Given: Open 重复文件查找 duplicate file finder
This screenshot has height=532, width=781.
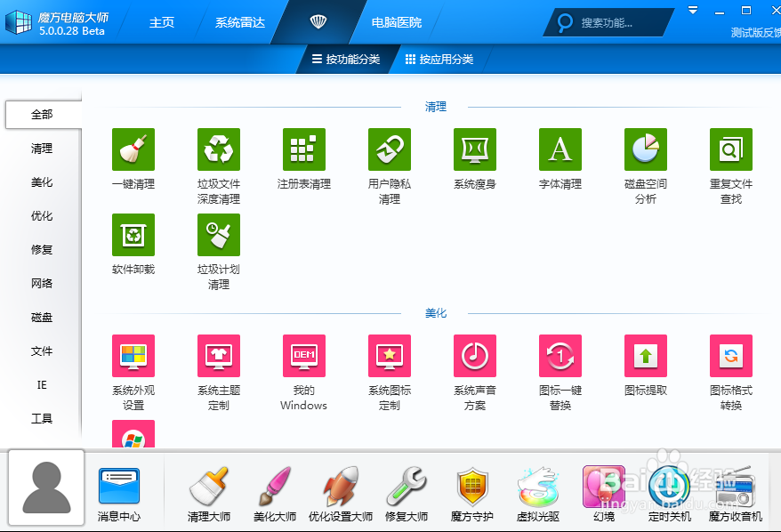Looking at the screenshot, I should (x=730, y=149).
